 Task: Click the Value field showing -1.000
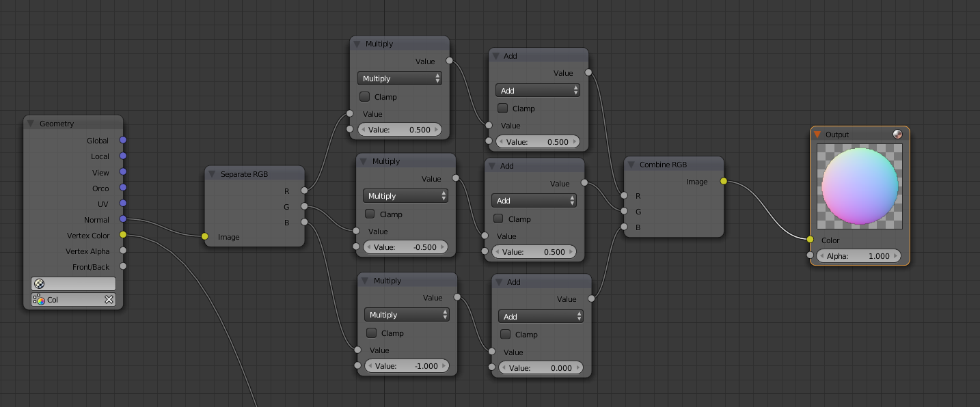pyautogui.click(x=407, y=366)
